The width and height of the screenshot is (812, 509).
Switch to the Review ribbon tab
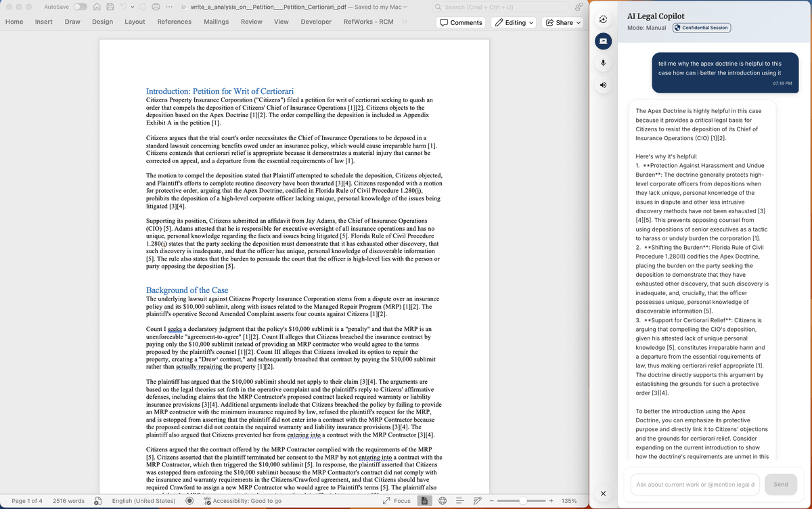coord(252,22)
